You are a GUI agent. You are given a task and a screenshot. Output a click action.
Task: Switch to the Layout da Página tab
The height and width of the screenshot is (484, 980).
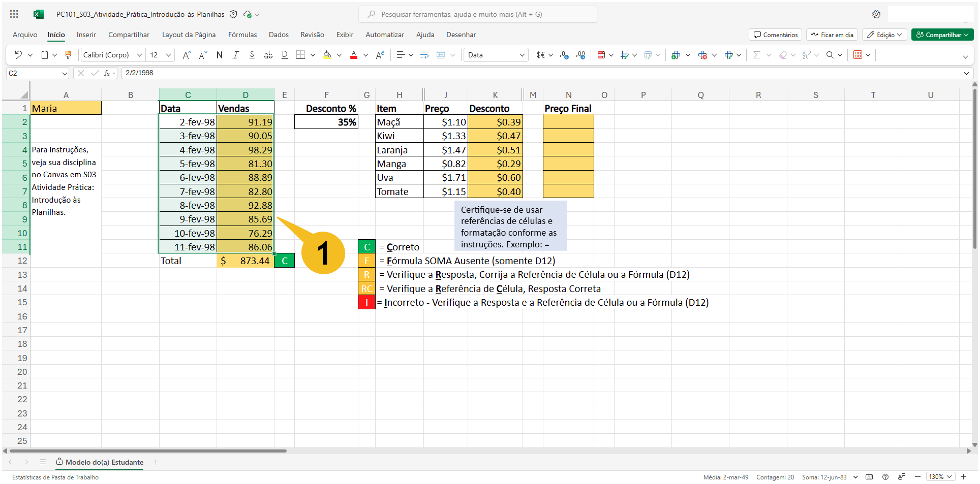tap(189, 35)
